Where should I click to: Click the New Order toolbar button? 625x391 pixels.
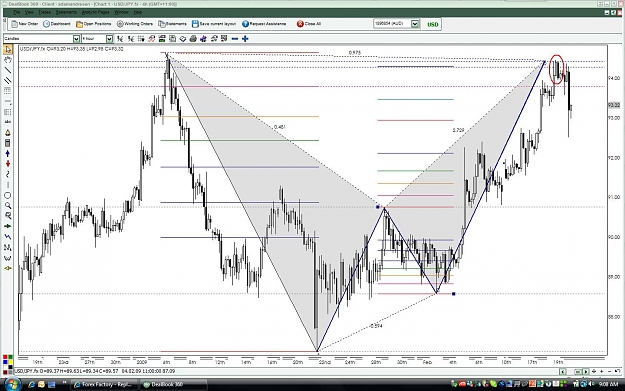[x=25, y=24]
